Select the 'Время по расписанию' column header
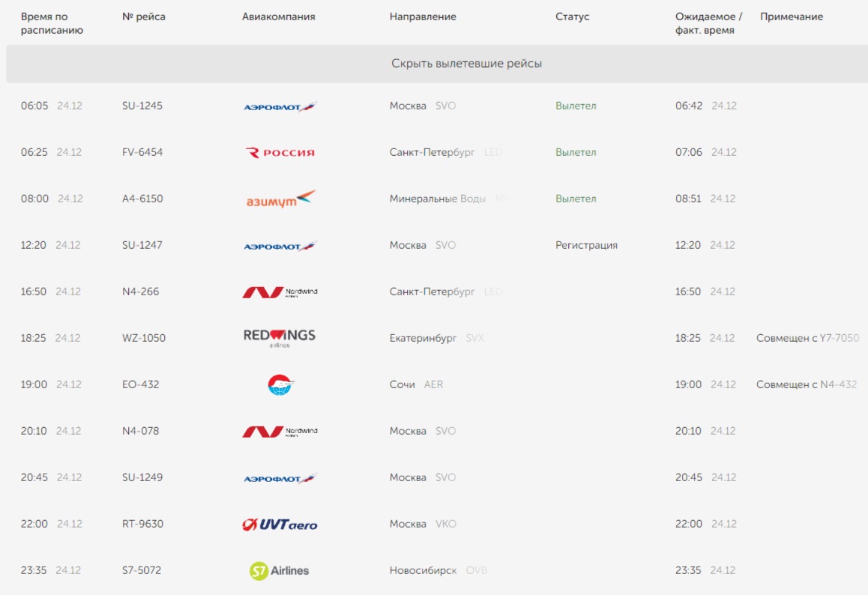The width and height of the screenshot is (868, 595). [x=52, y=23]
